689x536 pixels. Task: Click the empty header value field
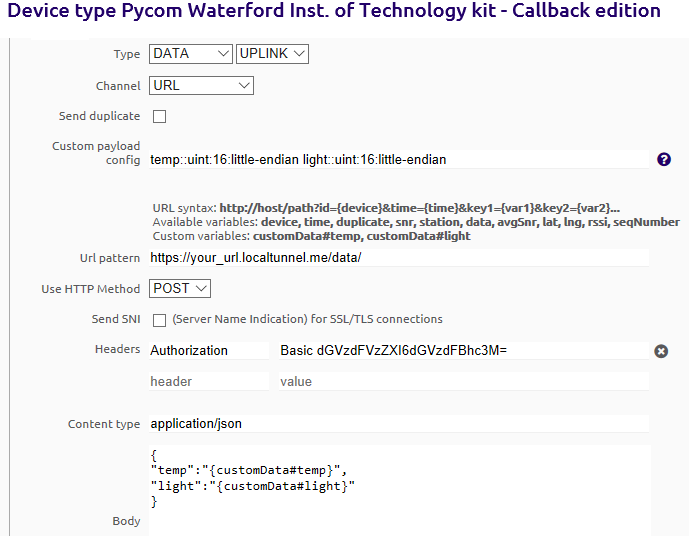pyautogui.click(x=464, y=381)
